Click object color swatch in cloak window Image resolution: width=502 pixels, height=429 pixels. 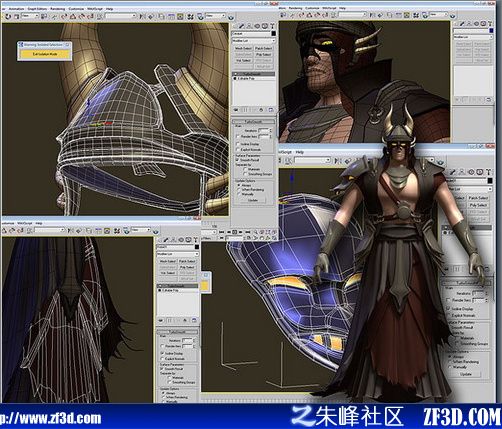(x=197, y=247)
